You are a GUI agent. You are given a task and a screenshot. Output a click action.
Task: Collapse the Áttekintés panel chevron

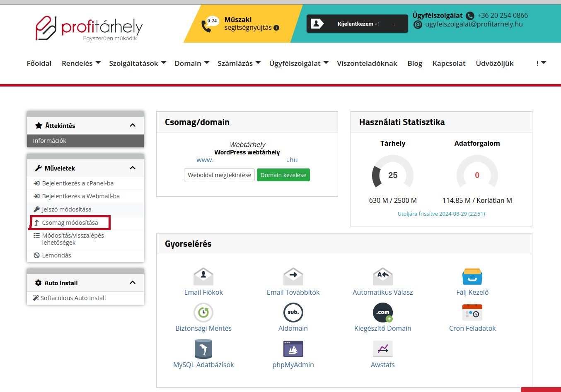point(133,125)
